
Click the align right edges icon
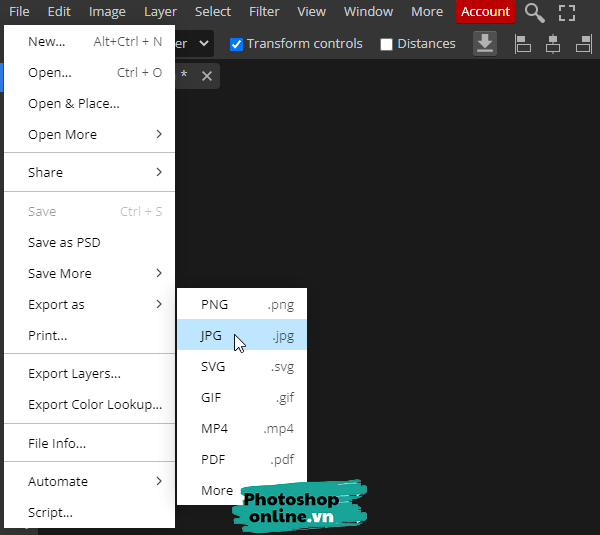584,44
